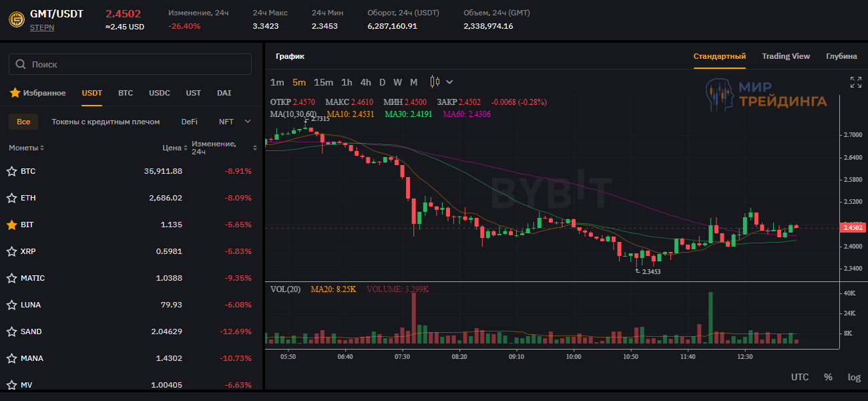Click the GMT coin logo icon
The image size is (868, 401).
click(16, 19)
